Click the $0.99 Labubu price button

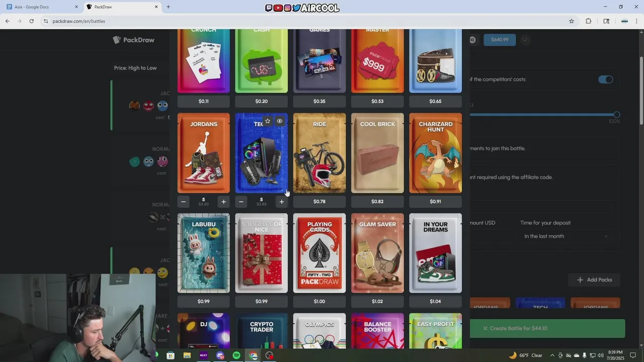tap(204, 302)
